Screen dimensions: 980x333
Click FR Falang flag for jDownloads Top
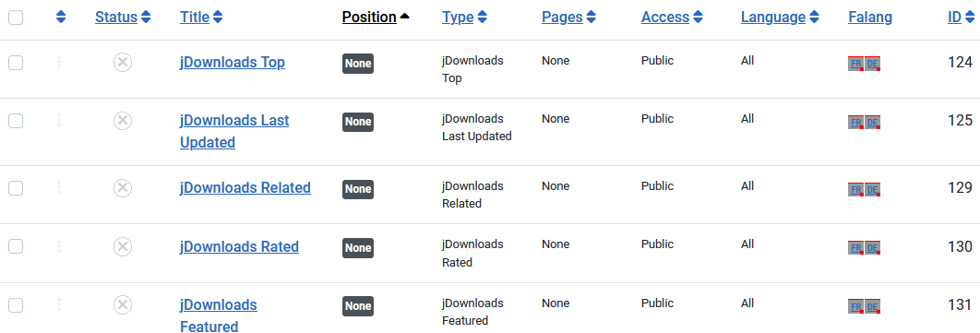coord(855,64)
